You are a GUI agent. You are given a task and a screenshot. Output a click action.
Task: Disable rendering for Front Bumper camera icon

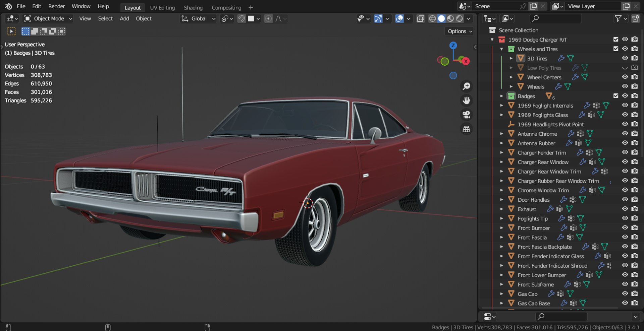[x=635, y=228]
